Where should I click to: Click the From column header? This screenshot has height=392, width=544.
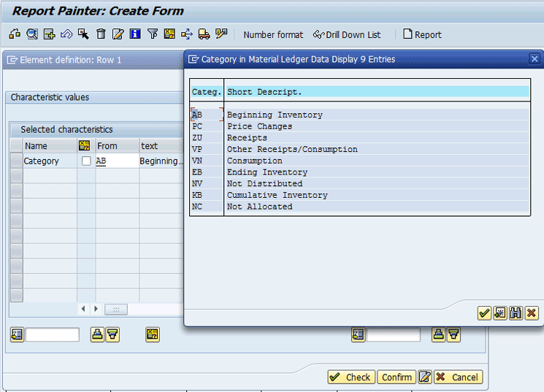click(x=118, y=146)
